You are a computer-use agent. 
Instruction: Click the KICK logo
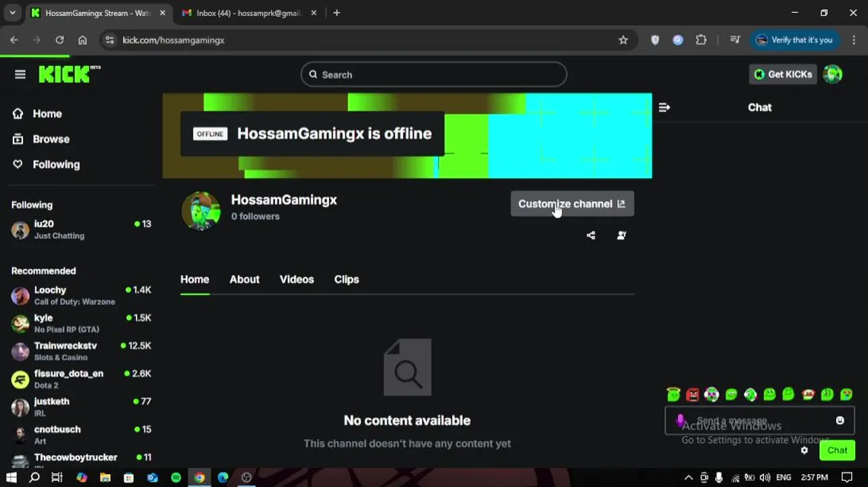[69, 74]
